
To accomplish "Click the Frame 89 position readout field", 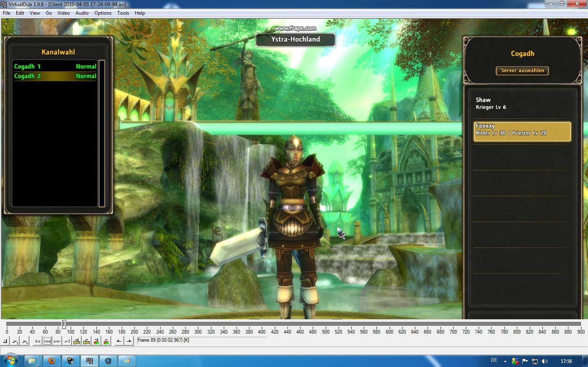I will click(202, 340).
